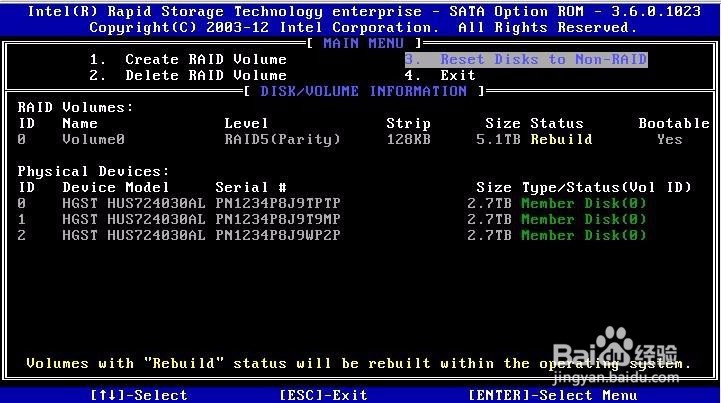Click the Status column header

pyautogui.click(x=557, y=123)
